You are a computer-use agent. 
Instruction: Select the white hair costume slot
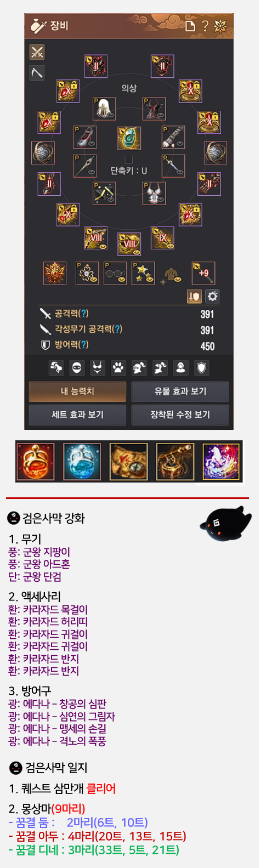[x=104, y=109]
